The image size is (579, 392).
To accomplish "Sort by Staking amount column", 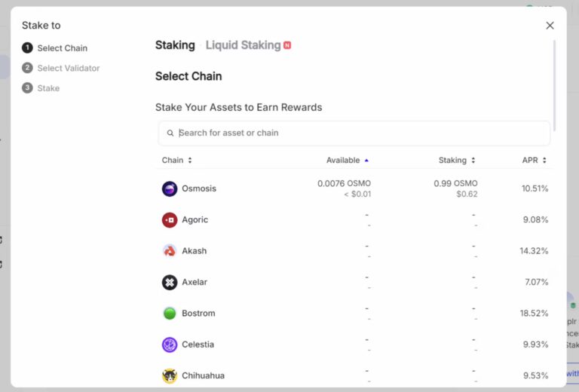I will (x=457, y=161).
